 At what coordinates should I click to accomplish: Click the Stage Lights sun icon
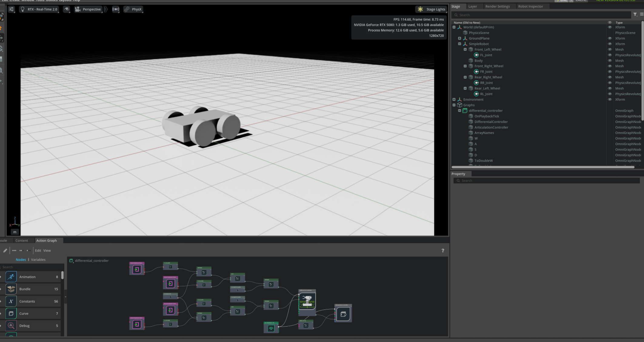(420, 9)
